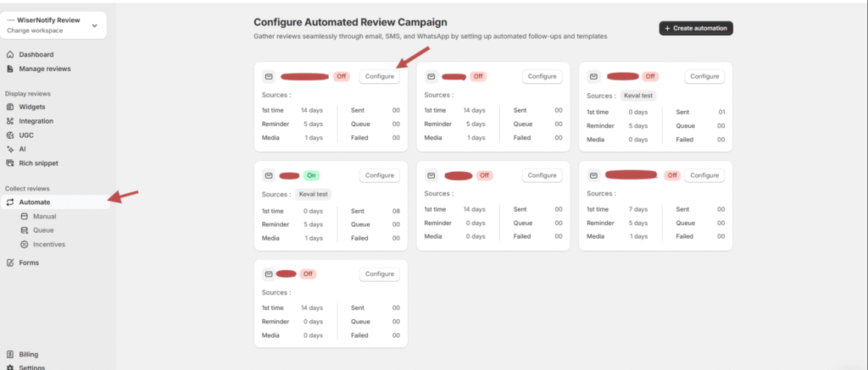Screen dimensions: 868x370
Task: Click the Forms icon in sidebar
Action: pyautogui.click(x=10, y=262)
